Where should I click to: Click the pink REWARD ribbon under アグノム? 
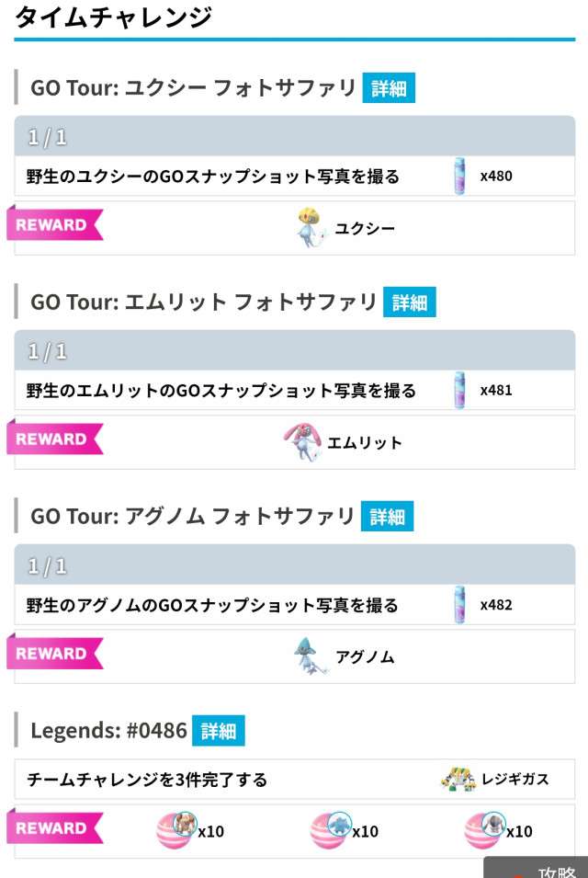pos(53,654)
